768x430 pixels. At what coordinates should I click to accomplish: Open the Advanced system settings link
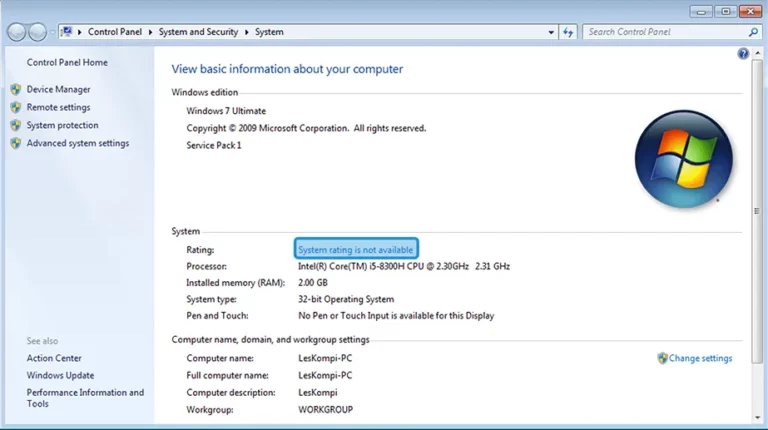pyautogui.click(x=78, y=143)
